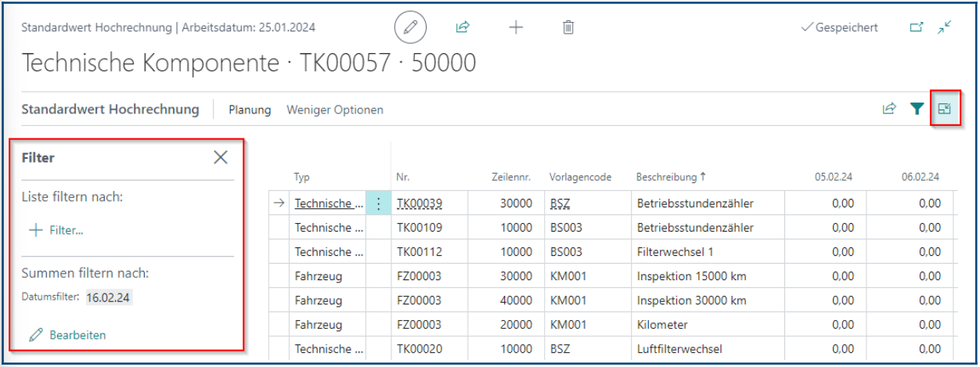The height and width of the screenshot is (367, 980).
Task: Toggle the funnel filter pane icon
Action: pyautogui.click(x=917, y=110)
